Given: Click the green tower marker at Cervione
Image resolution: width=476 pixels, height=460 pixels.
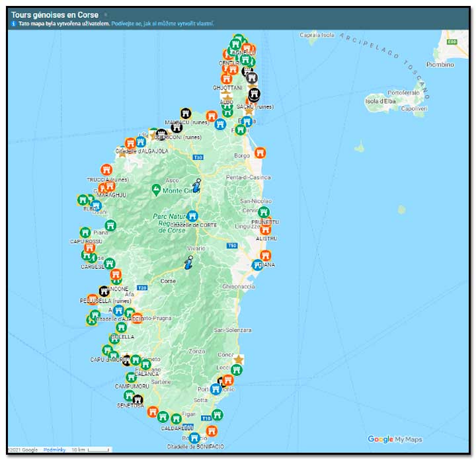Looking at the screenshot, I should 264,212.
